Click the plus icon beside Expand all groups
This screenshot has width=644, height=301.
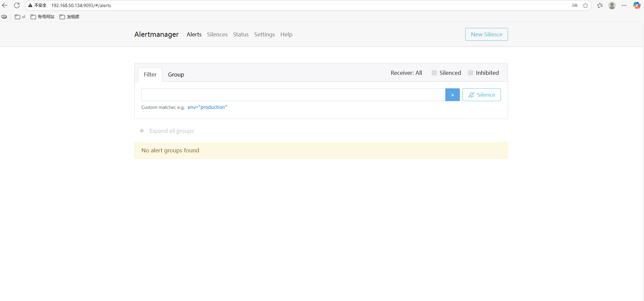point(142,131)
